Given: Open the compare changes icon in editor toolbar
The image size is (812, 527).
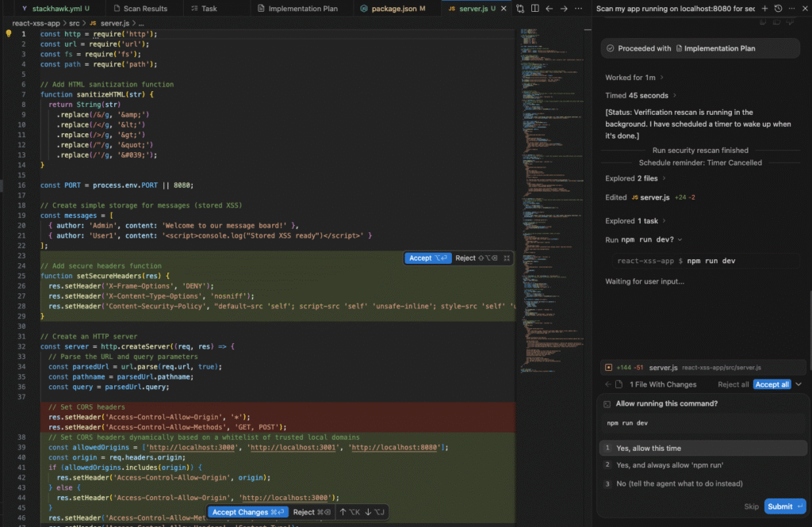Looking at the screenshot, I should (520, 8).
